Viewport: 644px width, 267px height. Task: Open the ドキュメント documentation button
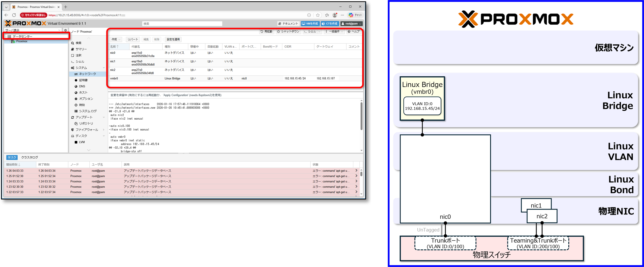[x=288, y=24]
